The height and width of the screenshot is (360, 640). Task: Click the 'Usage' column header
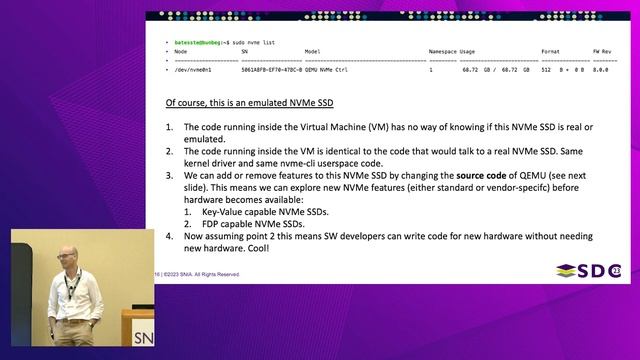[x=467, y=52]
